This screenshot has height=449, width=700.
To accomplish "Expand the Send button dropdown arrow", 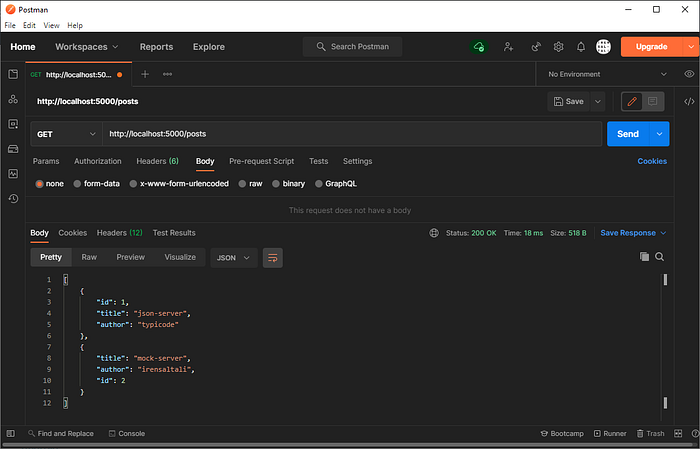I will coord(659,134).
